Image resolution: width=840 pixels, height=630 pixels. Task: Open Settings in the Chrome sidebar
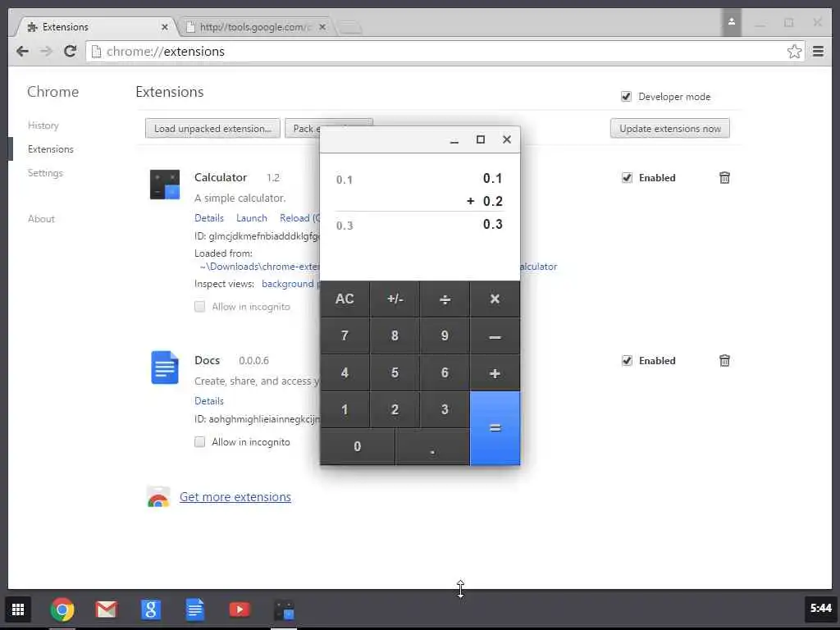(46, 173)
